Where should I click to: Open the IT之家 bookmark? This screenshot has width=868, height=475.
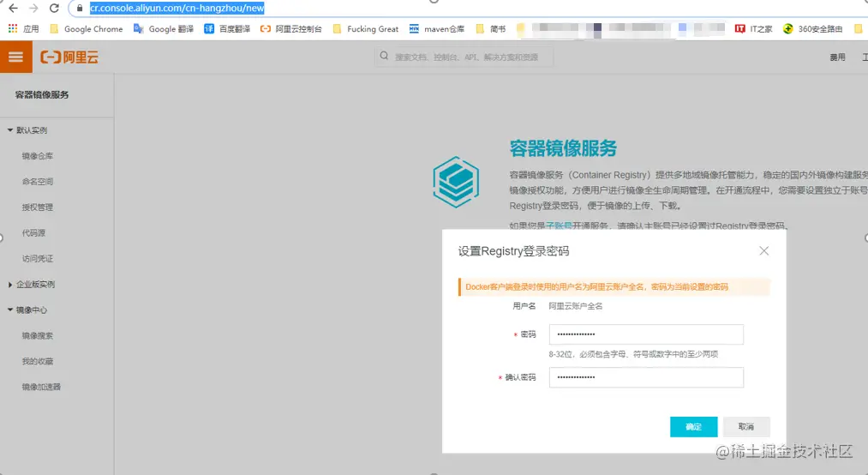tap(753, 29)
